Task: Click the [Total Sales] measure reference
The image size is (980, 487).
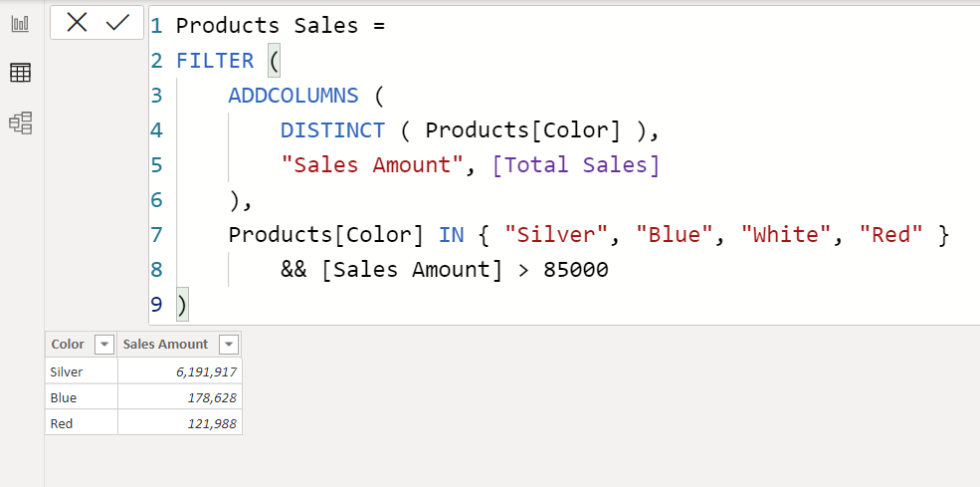Action: pos(576,164)
